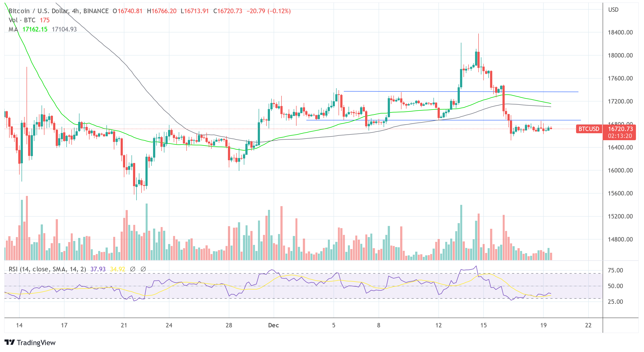Click the RSI axis level 25.00
This screenshot has width=644, height=352.
615,301
